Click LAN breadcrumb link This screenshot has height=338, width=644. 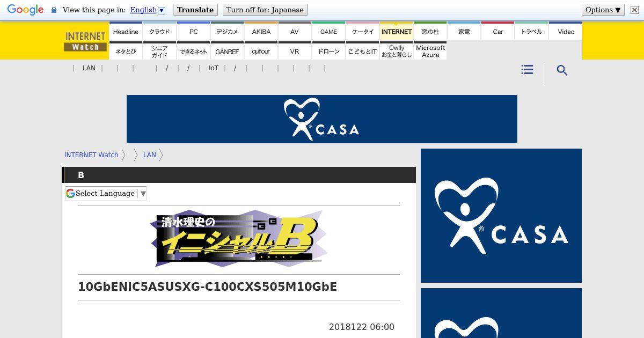150,155
